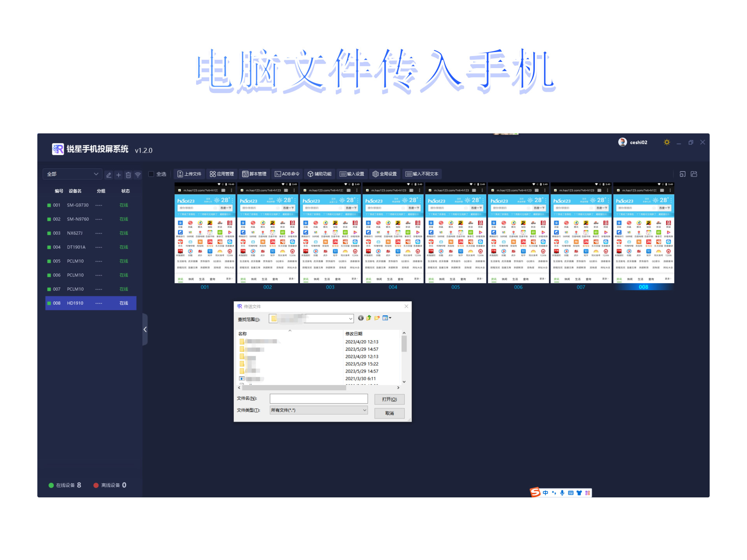Click the Sogou 中 language toggle
Screen dimensions: 747x560
(545, 493)
